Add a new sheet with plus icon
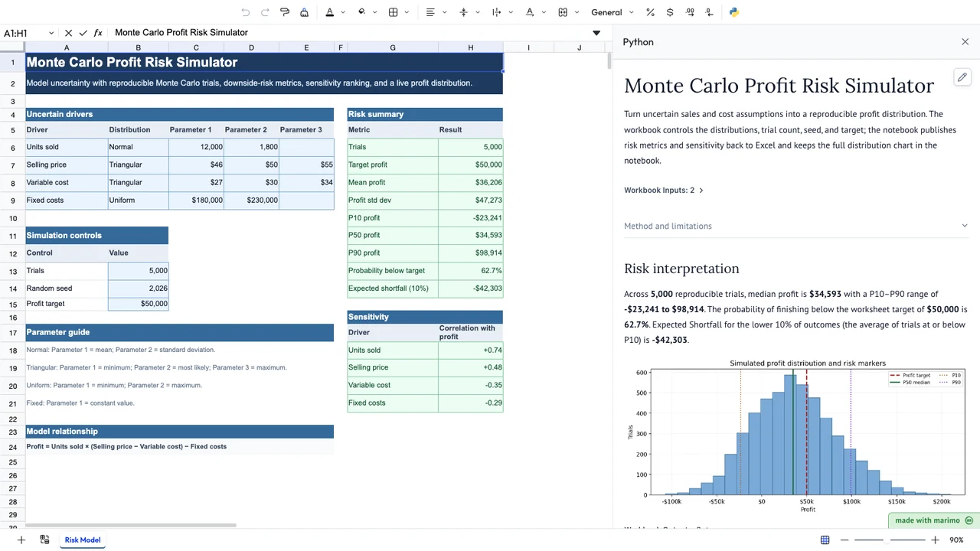The height and width of the screenshot is (551, 980). [21, 540]
